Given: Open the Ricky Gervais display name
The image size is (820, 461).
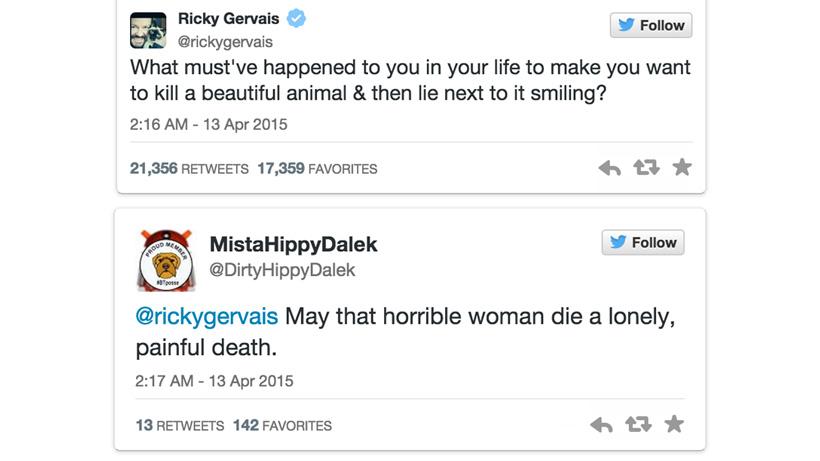Looking at the screenshot, I should [230, 19].
